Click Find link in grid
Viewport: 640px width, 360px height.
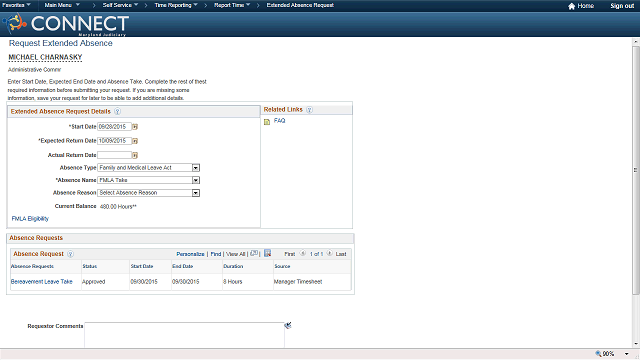click(x=216, y=254)
